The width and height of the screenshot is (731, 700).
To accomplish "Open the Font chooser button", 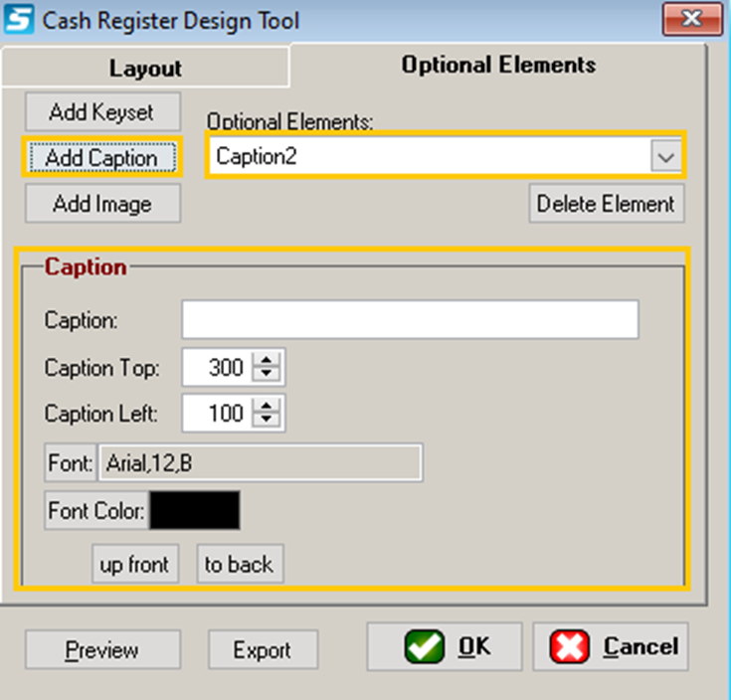I will click(x=70, y=462).
